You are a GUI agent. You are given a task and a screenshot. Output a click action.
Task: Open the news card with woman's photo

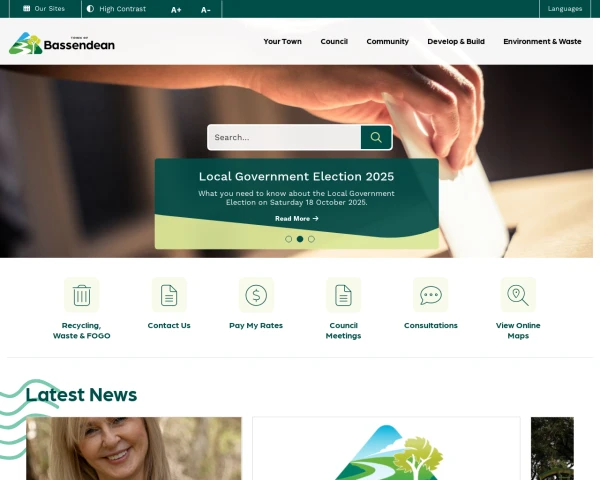[134, 449]
